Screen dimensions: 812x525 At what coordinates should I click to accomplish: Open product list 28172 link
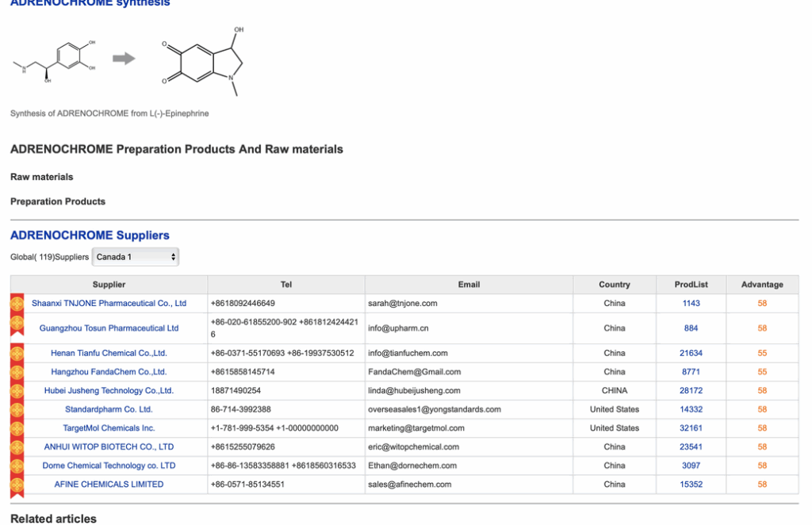(x=691, y=390)
